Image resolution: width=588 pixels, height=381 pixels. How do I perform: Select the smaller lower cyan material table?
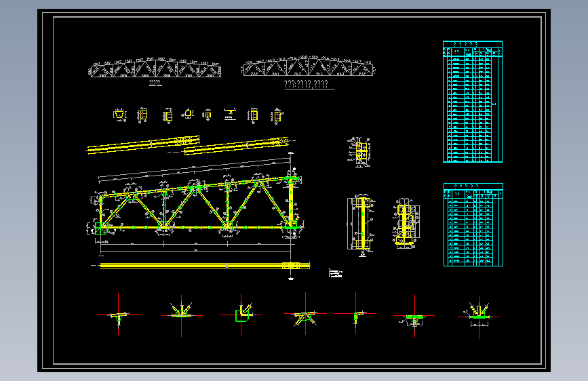(473, 224)
